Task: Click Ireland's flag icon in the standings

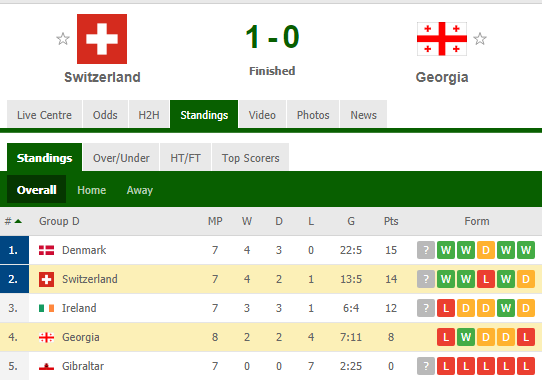Action: click(46, 308)
